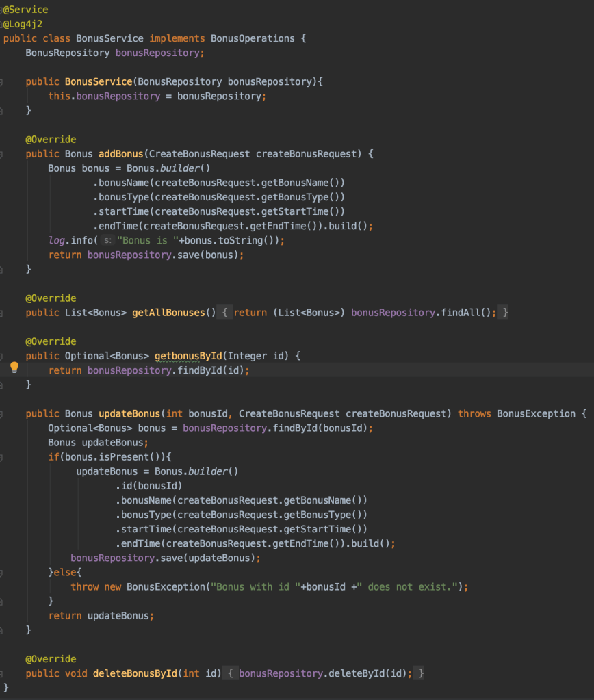This screenshot has width=594, height=700.
Task: Click the yellow lightbulb quick-fix icon
Action: [14, 367]
